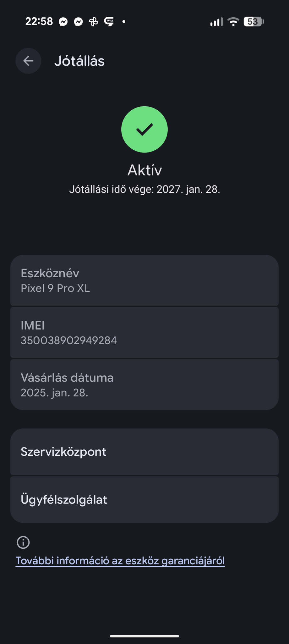The height and width of the screenshot is (644, 289).
Task: Open Ügyfélszolgálat customer support
Action: coord(144,500)
